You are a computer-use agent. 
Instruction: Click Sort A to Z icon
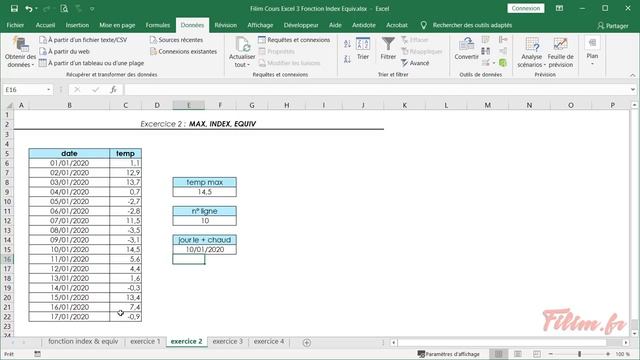click(347, 43)
